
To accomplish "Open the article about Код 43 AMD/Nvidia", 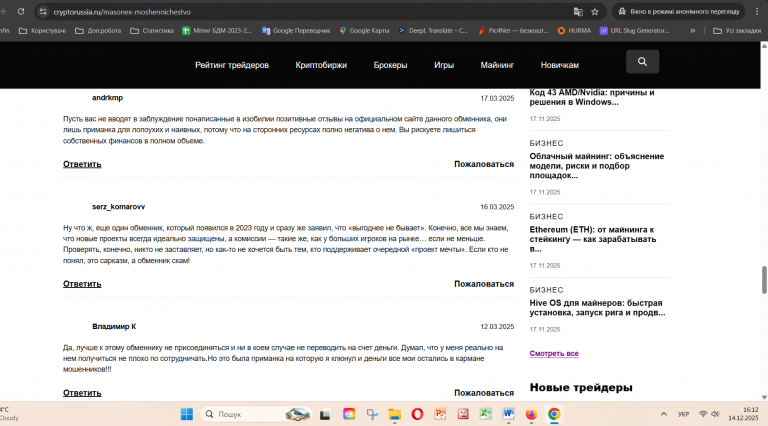I will pyautogui.click(x=592, y=97).
